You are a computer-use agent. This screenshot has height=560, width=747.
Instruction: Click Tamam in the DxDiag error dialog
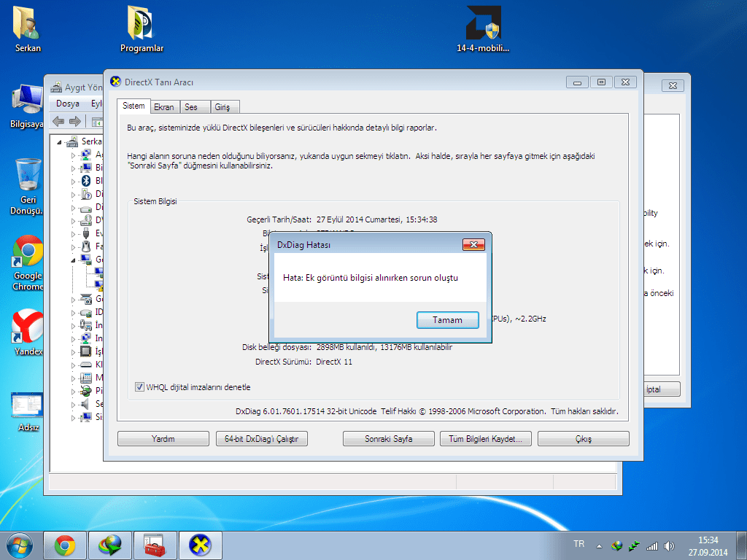tap(447, 320)
